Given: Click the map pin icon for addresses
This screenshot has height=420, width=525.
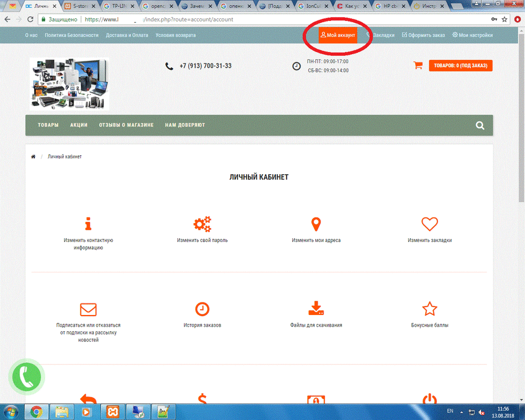Looking at the screenshot, I should [316, 224].
